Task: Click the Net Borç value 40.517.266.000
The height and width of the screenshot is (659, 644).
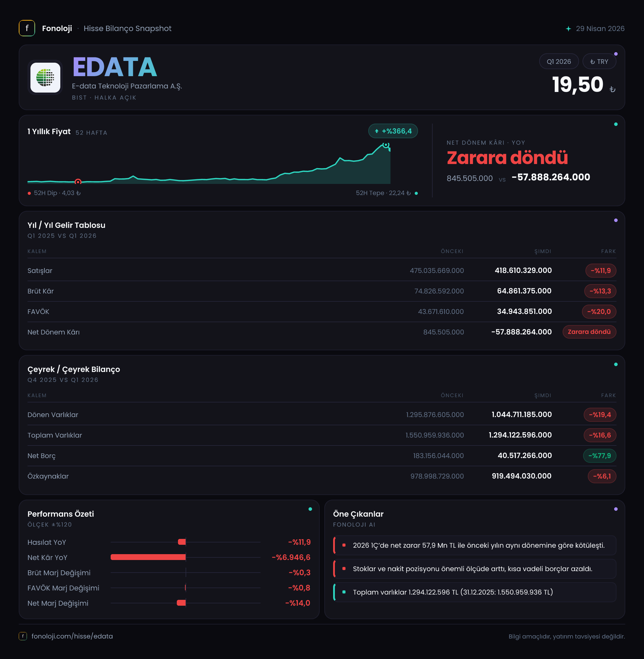Action: coord(525,455)
